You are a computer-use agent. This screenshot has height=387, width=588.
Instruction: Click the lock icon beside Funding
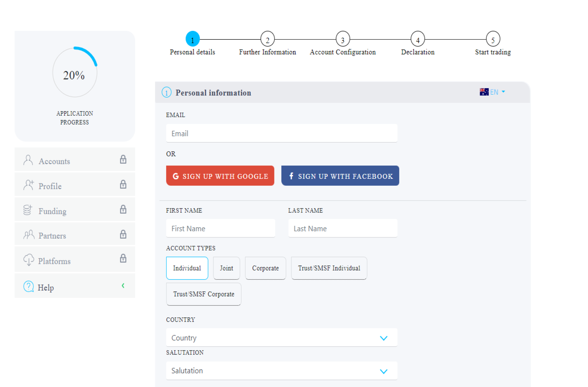tap(123, 209)
